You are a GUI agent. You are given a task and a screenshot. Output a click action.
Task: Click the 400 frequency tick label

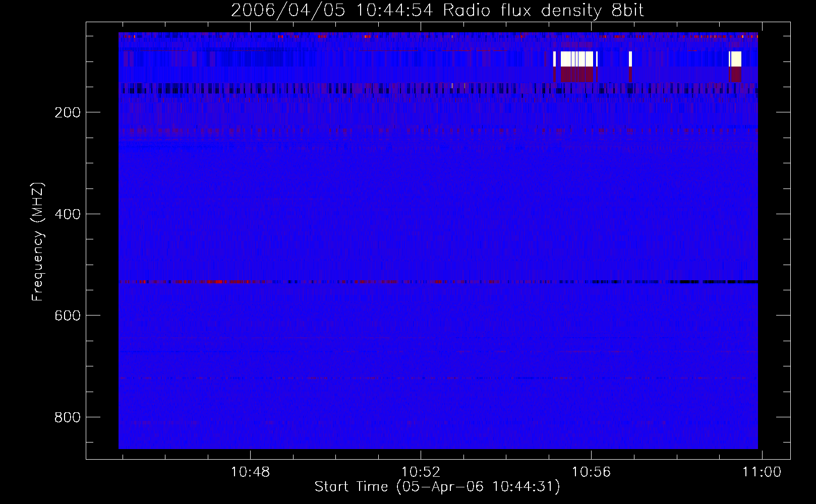68,214
